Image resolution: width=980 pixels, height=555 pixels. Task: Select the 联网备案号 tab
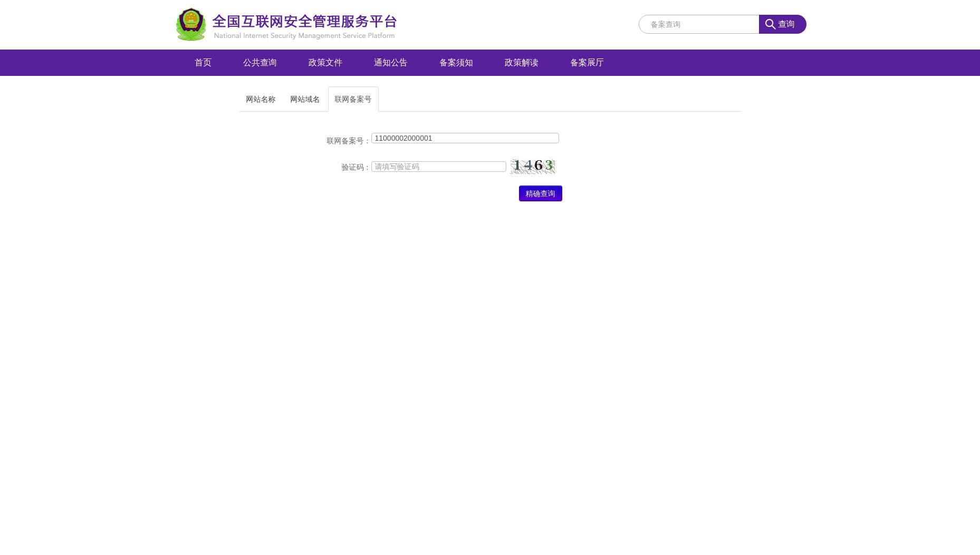tap(353, 99)
